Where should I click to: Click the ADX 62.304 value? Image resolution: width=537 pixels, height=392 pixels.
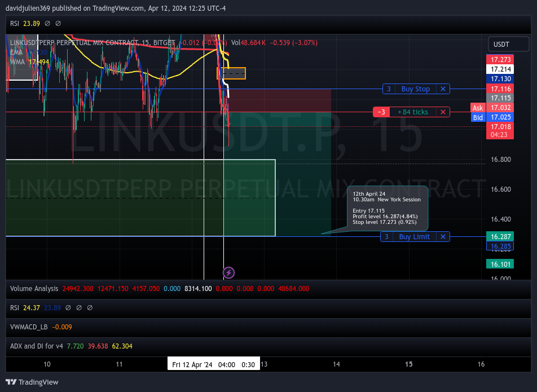click(x=122, y=346)
